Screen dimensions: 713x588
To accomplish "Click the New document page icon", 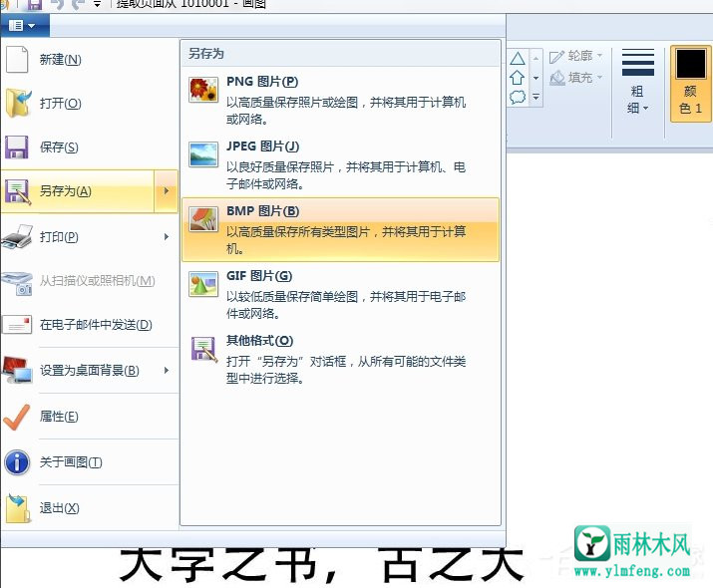I will coord(17,59).
